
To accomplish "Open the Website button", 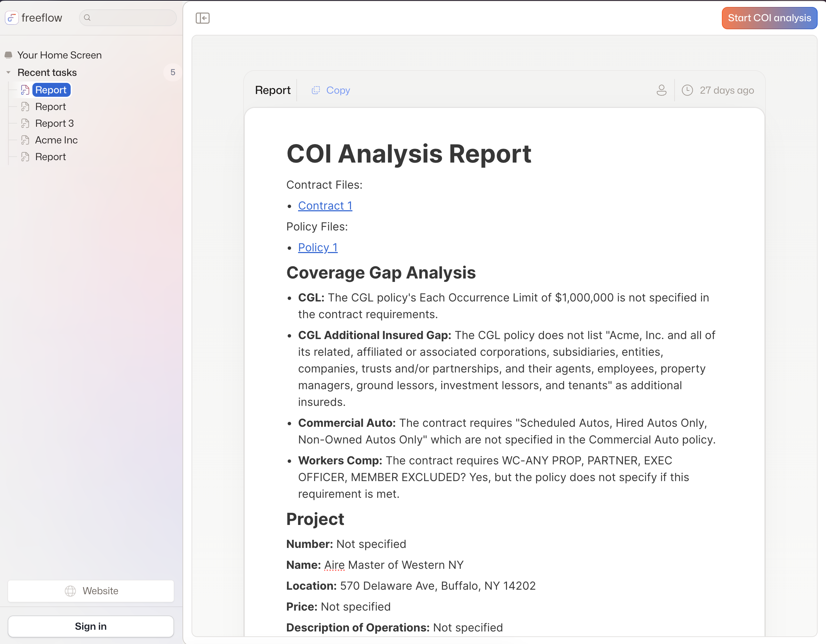I will (x=91, y=591).
